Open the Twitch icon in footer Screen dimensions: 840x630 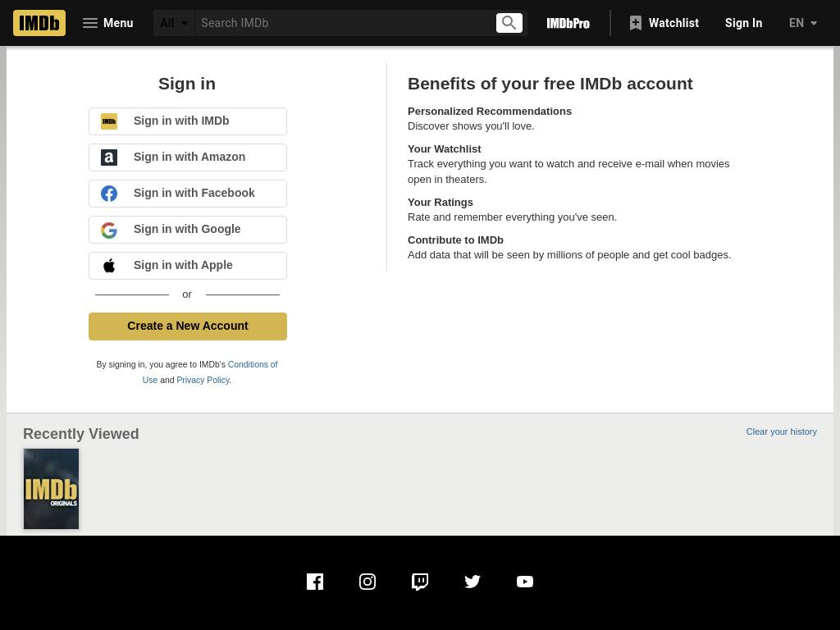420,582
